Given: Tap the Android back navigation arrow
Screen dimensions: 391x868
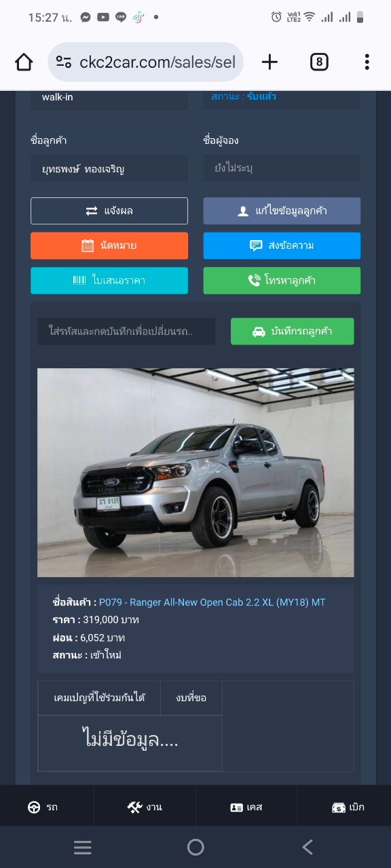Looking at the screenshot, I should point(308,847).
